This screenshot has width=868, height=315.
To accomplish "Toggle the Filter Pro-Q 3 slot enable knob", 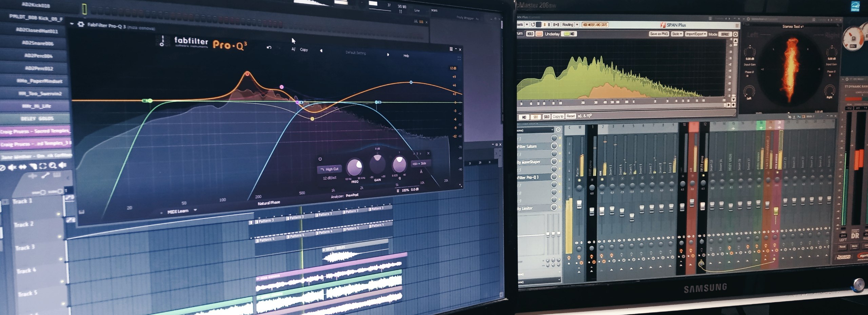I will tap(554, 177).
